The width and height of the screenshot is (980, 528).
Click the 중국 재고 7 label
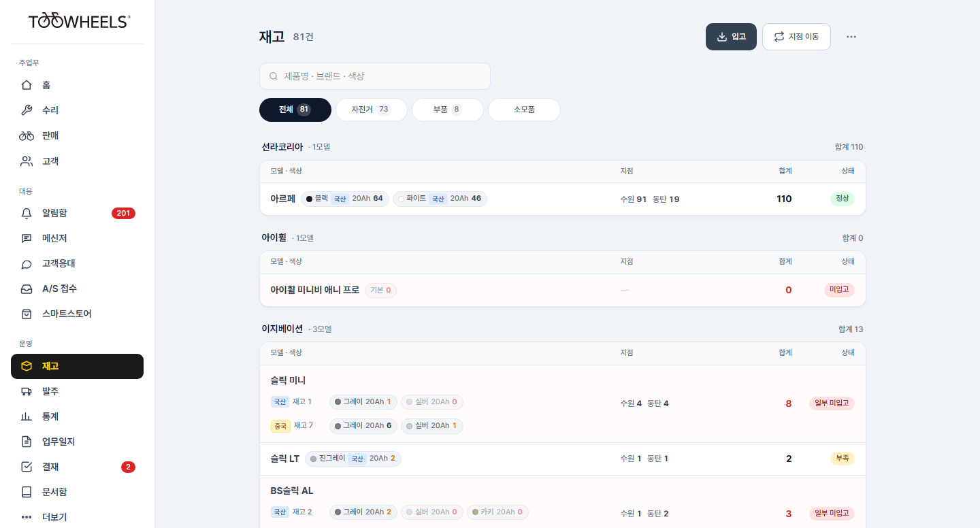coord(292,426)
